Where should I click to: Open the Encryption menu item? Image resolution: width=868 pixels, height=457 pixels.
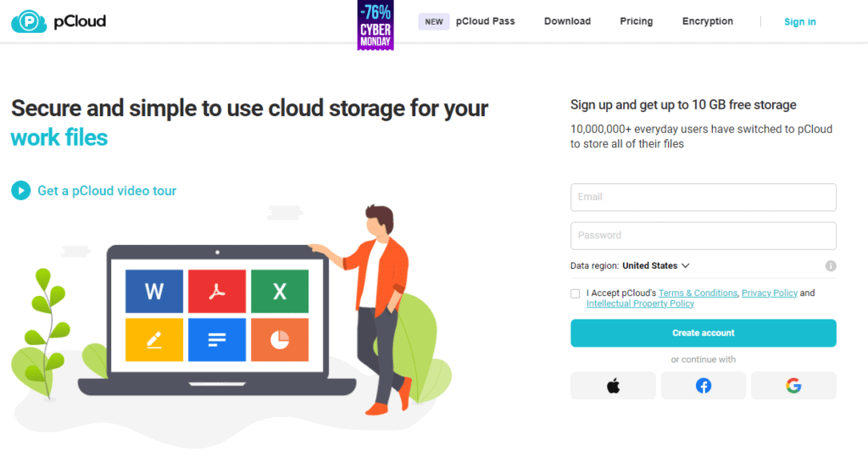708,21
